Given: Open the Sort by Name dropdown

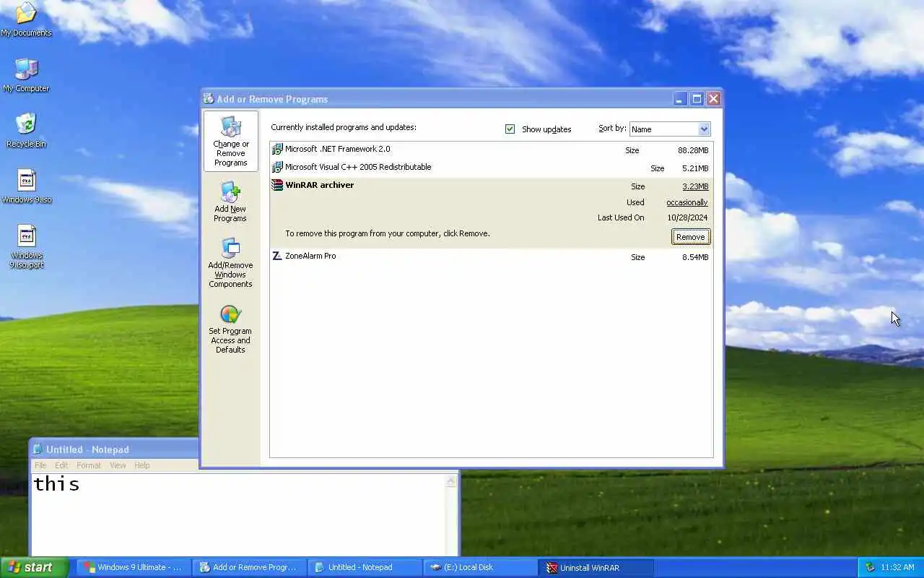Looking at the screenshot, I should 670,129.
